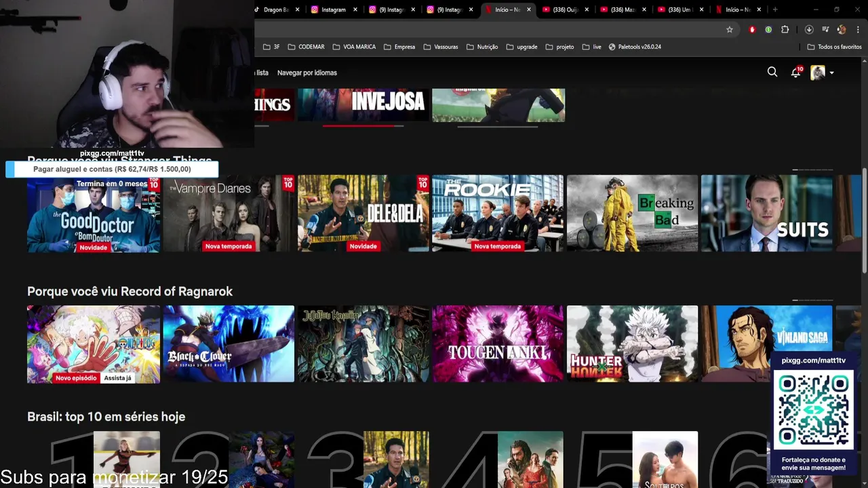Click the browser address bar
The width and height of the screenshot is (868, 488).
tap(488, 29)
